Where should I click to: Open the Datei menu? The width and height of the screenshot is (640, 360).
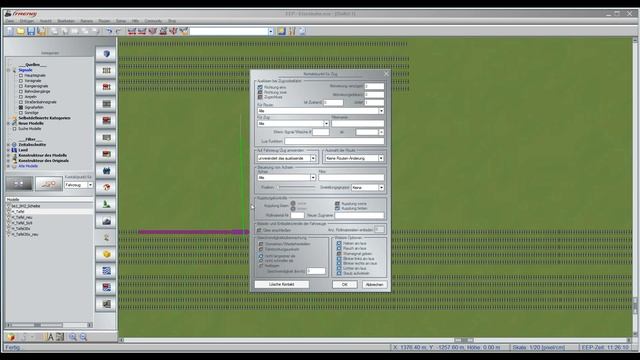point(10,21)
